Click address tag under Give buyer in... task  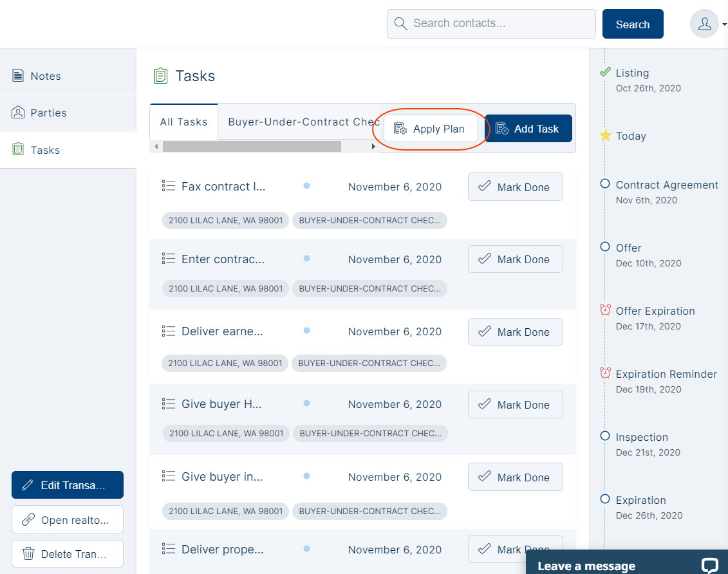[226, 512]
